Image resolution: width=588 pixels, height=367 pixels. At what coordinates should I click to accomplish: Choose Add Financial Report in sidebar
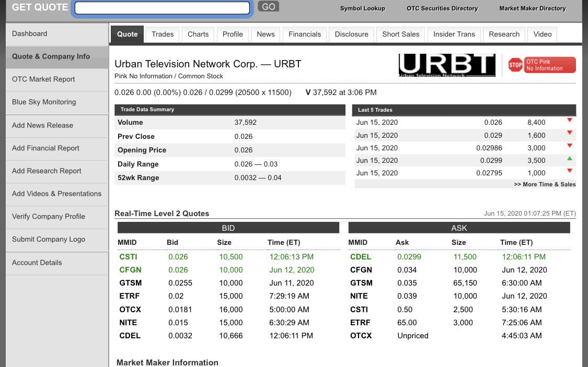(x=57, y=149)
